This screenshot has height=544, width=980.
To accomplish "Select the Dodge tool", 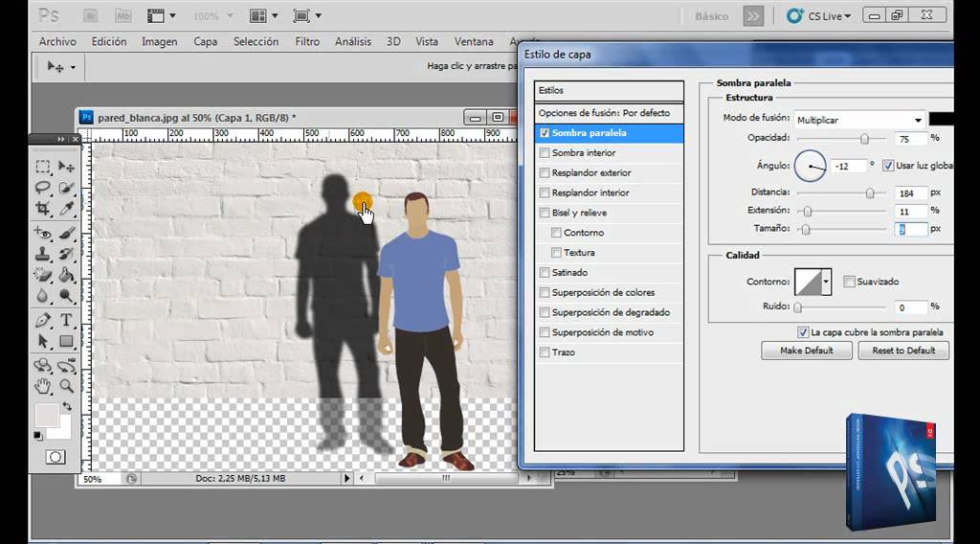I will pyautogui.click(x=66, y=296).
